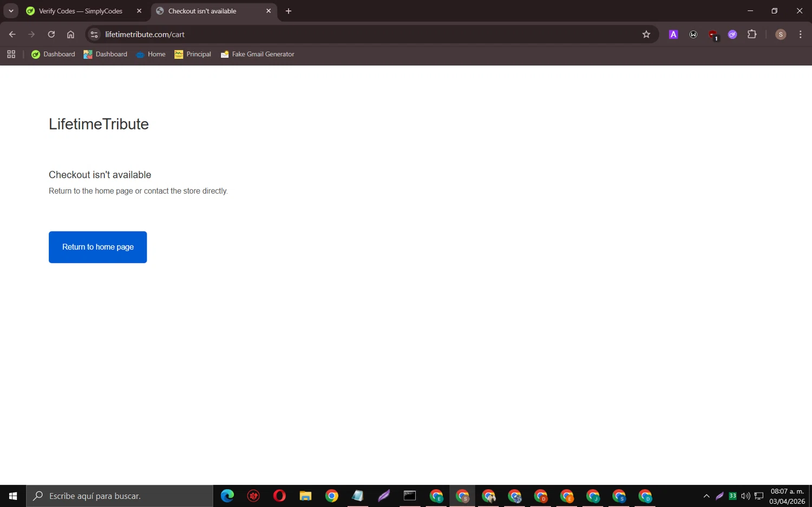Open the tab search dropdown
This screenshot has height=507, width=812.
click(x=11, y=11)
